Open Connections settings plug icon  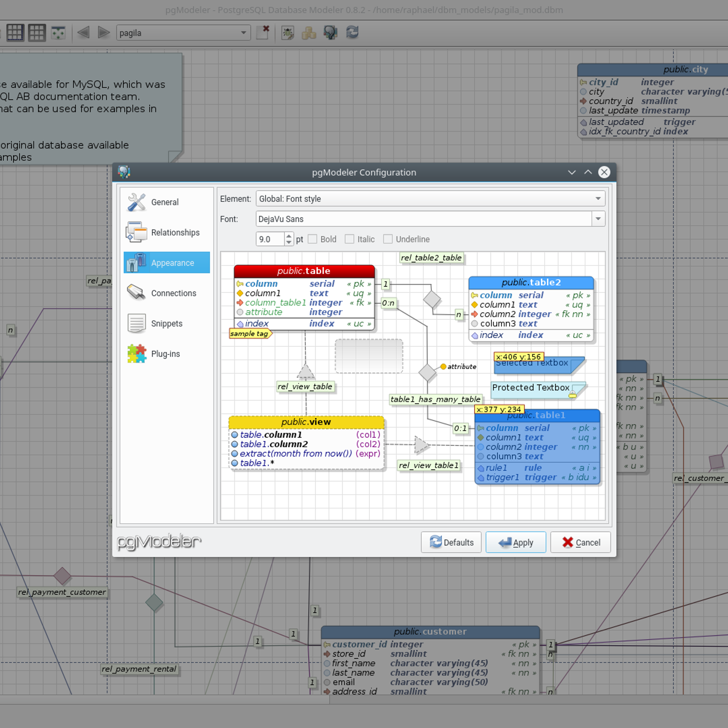[136, 293]
